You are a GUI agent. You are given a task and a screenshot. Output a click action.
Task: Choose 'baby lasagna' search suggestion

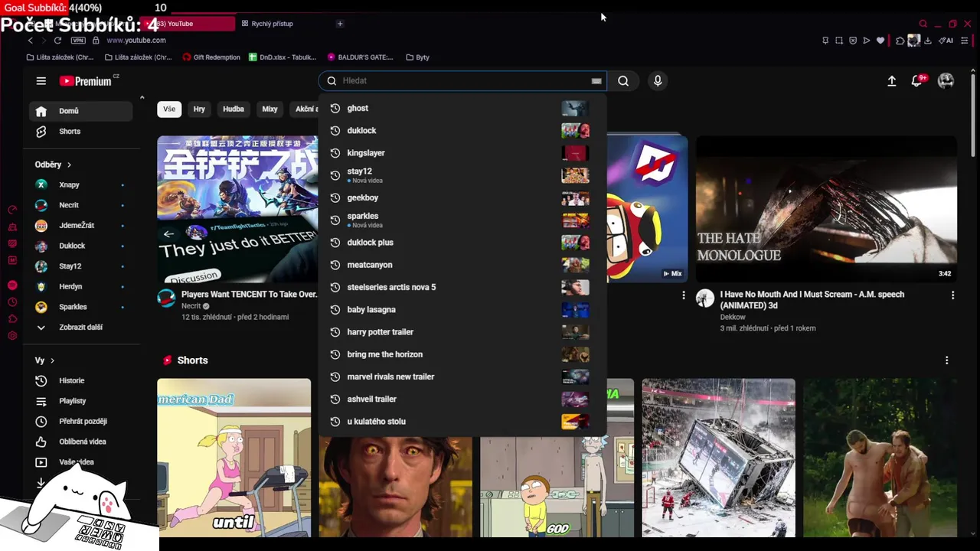point(462,310)
